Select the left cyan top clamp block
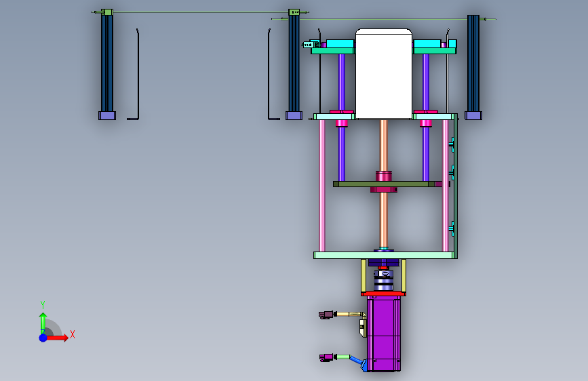 click(x=340, y=44)
